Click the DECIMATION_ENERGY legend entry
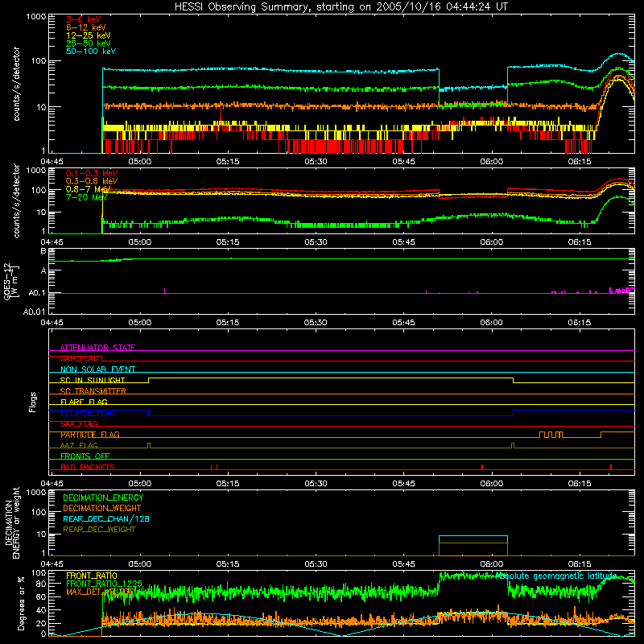The height and width of the screenshot is (644, 644). click(103, 497)
